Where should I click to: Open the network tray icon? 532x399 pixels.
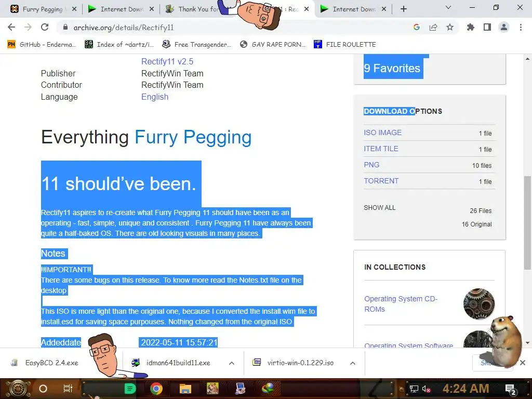point(414,389)
